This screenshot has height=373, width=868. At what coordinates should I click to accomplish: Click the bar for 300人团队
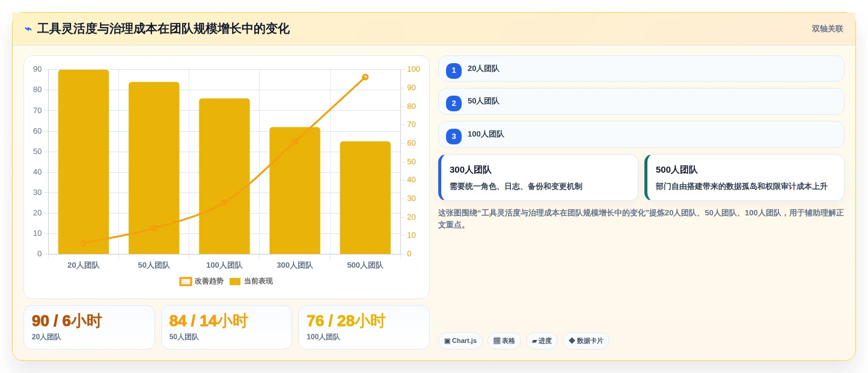click(295, 191)
